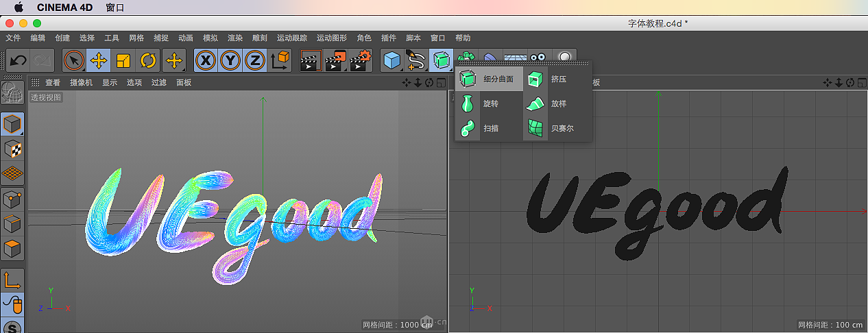Open left viewport 摄像机 menu
The width and height of the screenshot is (868, 333).
(82, 82)
